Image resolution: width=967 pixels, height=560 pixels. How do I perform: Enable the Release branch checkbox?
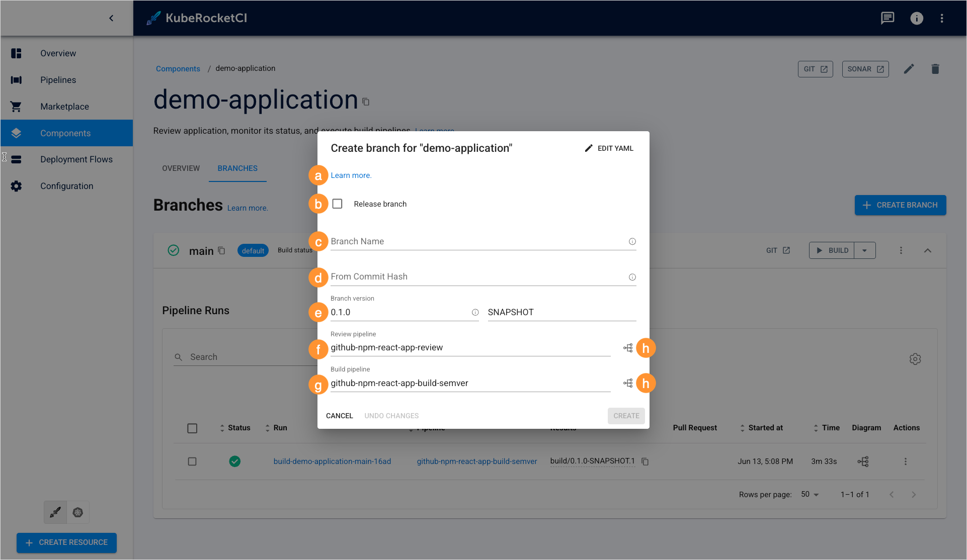click(338, 204)
